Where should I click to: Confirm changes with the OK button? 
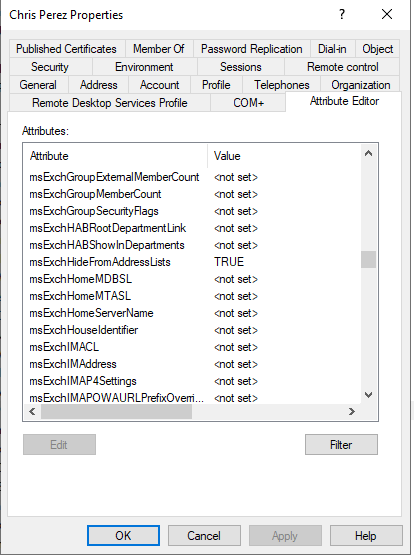click(x=123, y=536)
